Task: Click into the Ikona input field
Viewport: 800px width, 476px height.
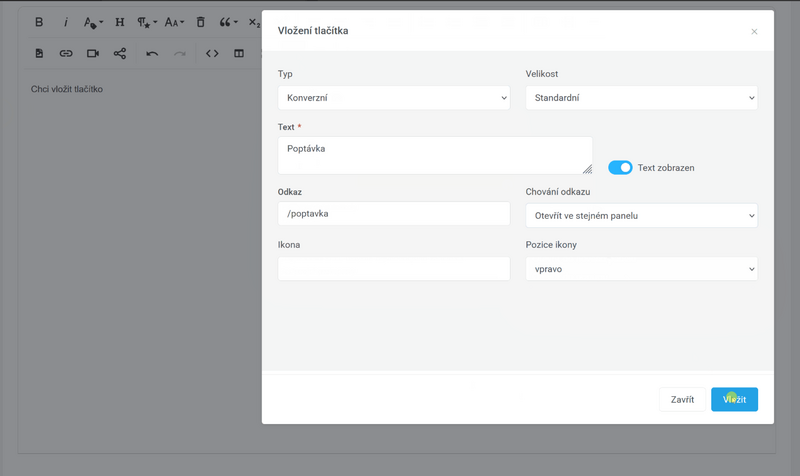Action: [394, 269]
